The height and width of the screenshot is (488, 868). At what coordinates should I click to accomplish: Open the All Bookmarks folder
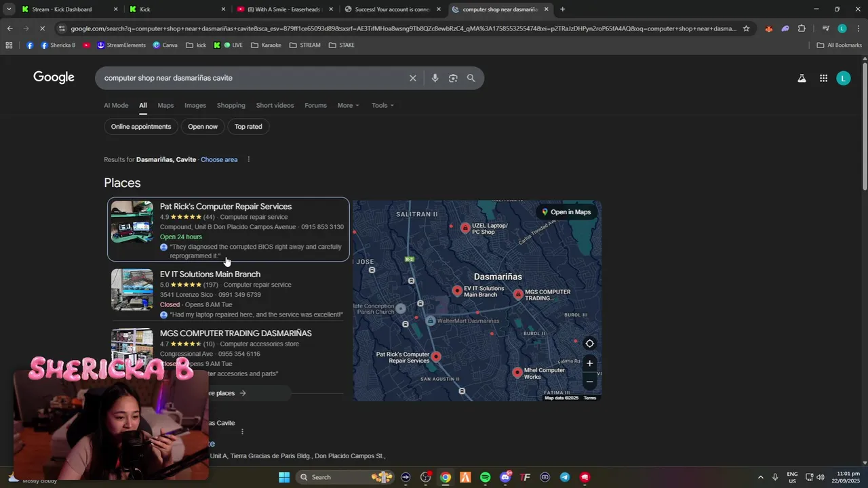coord(840,45)
